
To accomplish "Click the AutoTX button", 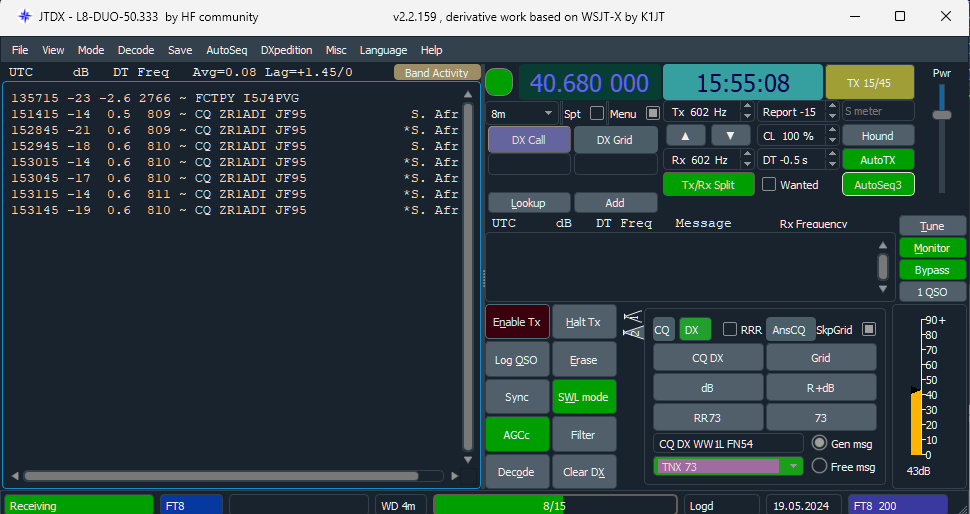I will tap(878, 160).
